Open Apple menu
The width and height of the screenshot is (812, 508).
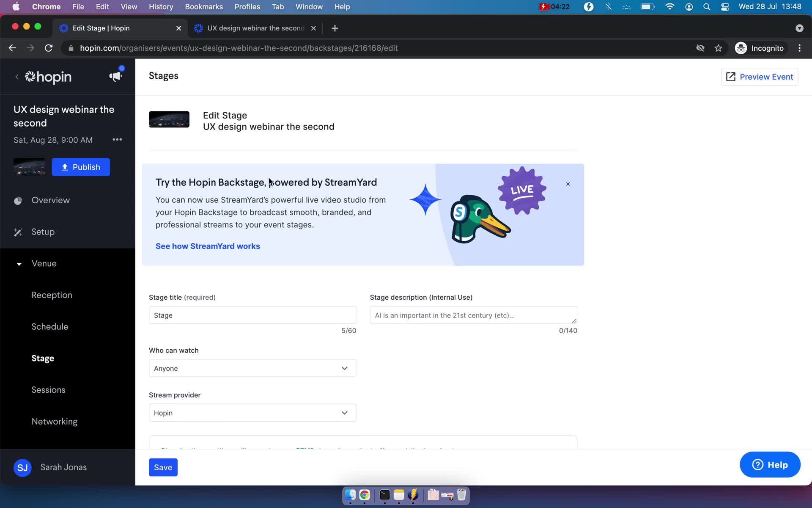[x=16, y=7]
